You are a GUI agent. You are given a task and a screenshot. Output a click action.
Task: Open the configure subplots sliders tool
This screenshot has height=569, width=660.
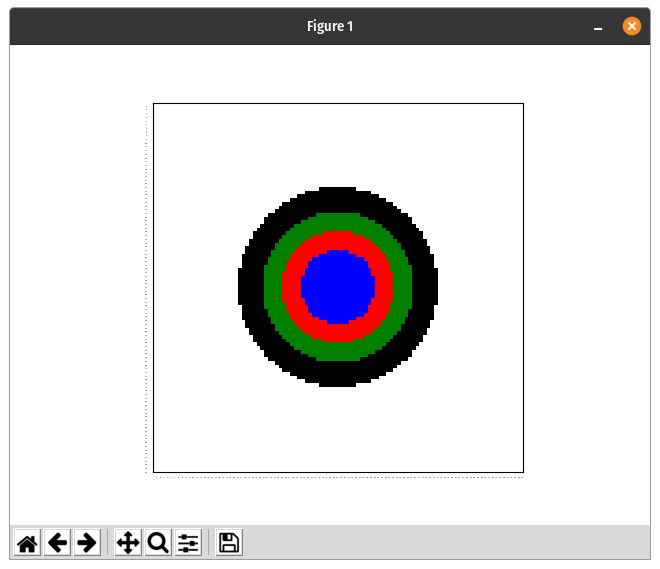coord(188,542)
